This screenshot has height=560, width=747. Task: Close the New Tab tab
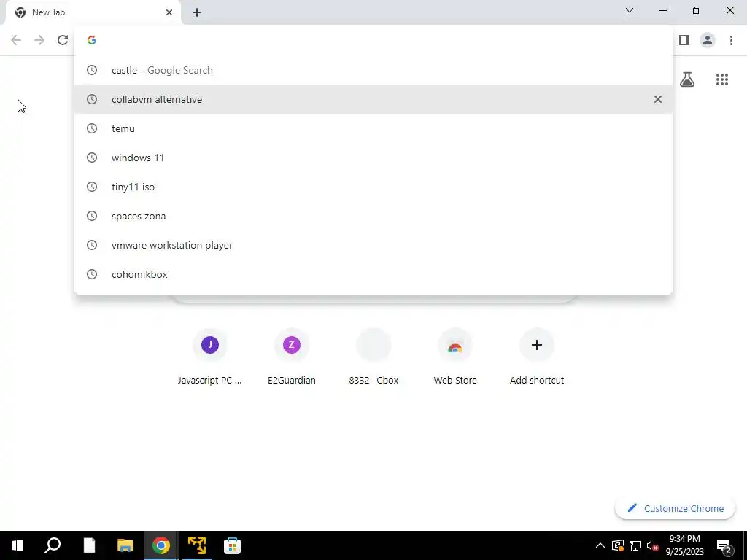pos(169,12)
